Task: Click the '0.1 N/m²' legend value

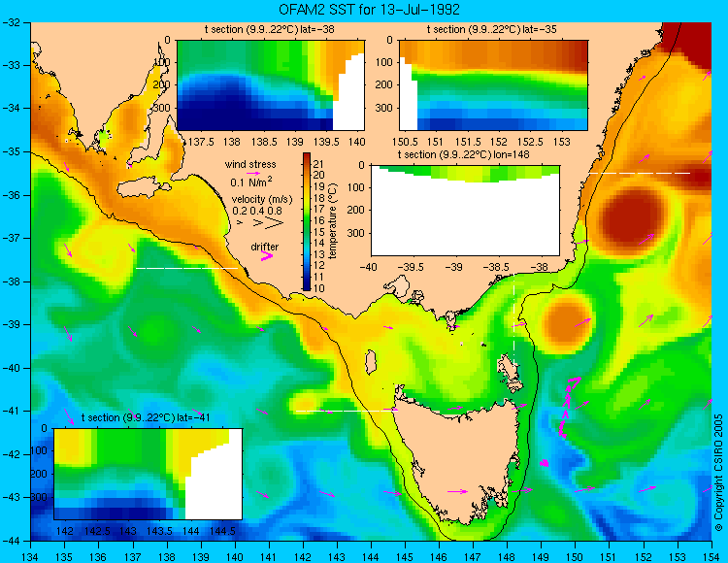Action: coord(251,182)
